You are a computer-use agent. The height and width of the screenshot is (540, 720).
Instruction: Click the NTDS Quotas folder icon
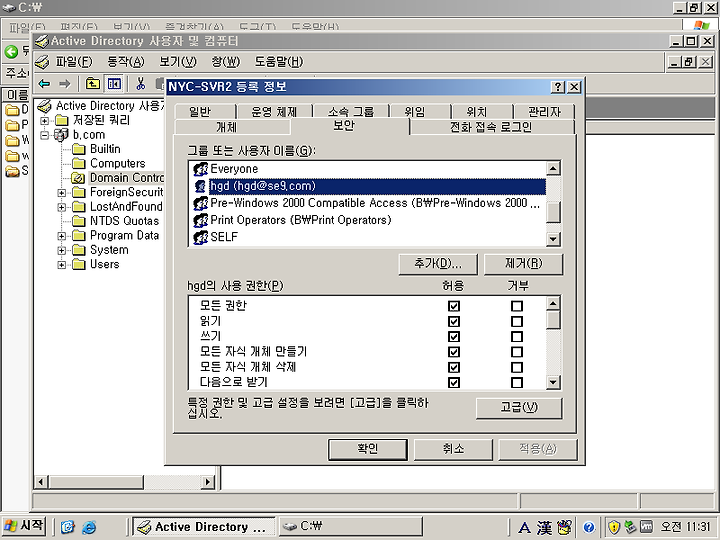[x=79, y=221]
